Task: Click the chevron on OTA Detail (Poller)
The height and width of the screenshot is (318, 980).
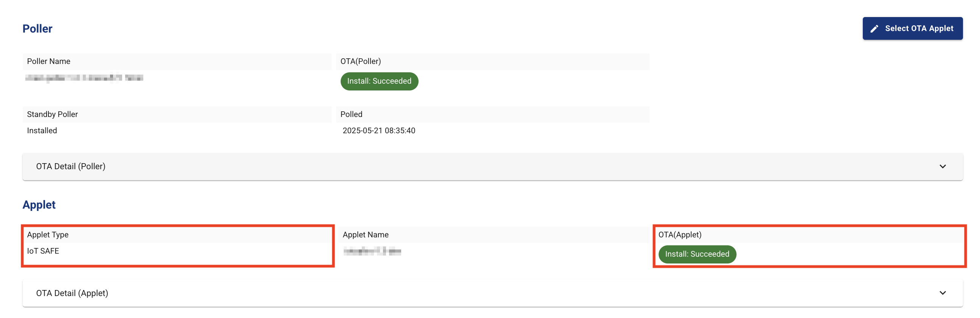Action: click(x=942, y=167)
